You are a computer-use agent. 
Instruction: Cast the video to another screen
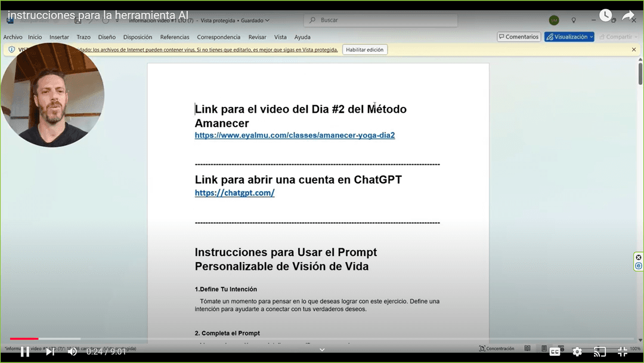coord(600,352)
